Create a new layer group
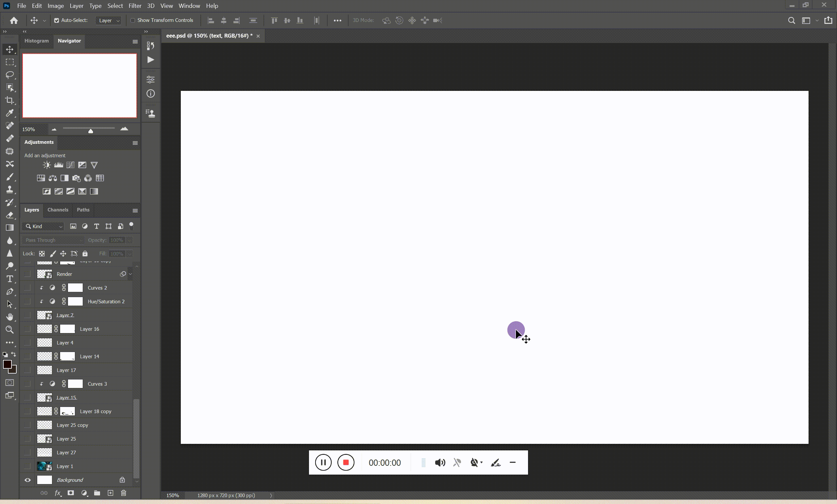 [x=97, y=493]
